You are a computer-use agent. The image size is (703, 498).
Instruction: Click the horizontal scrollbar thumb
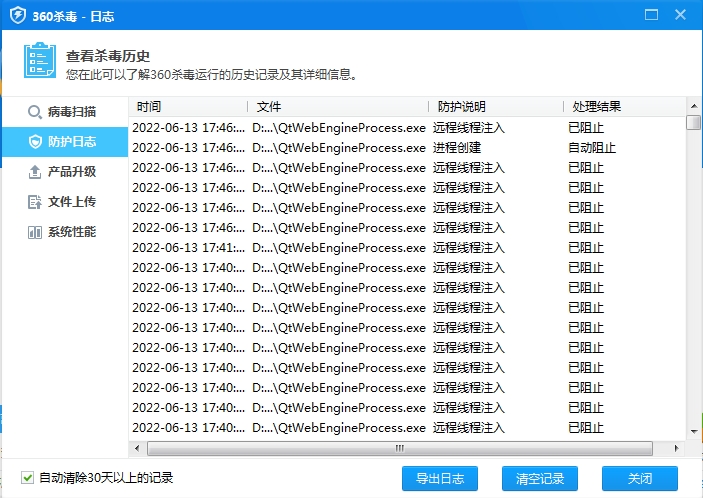399,448
